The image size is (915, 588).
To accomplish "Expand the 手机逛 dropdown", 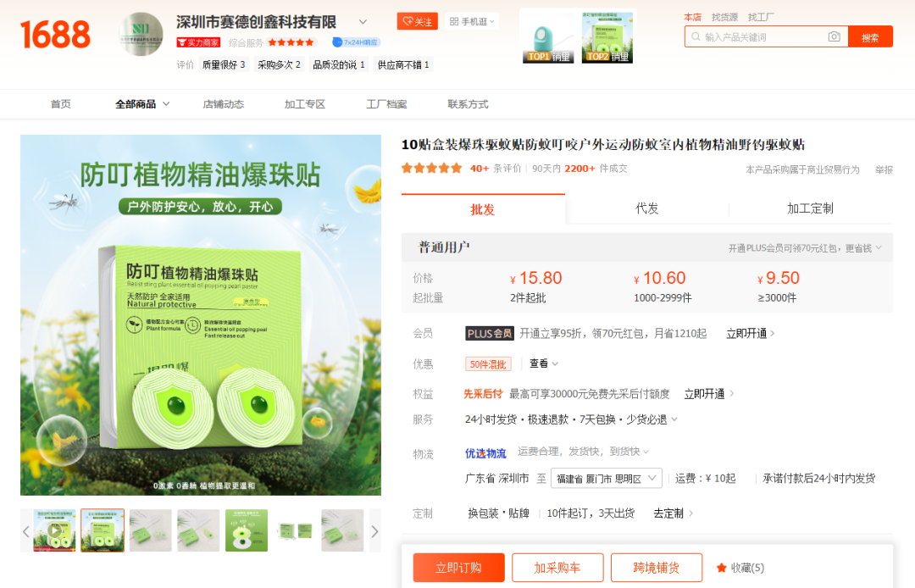I will point(473,22).
